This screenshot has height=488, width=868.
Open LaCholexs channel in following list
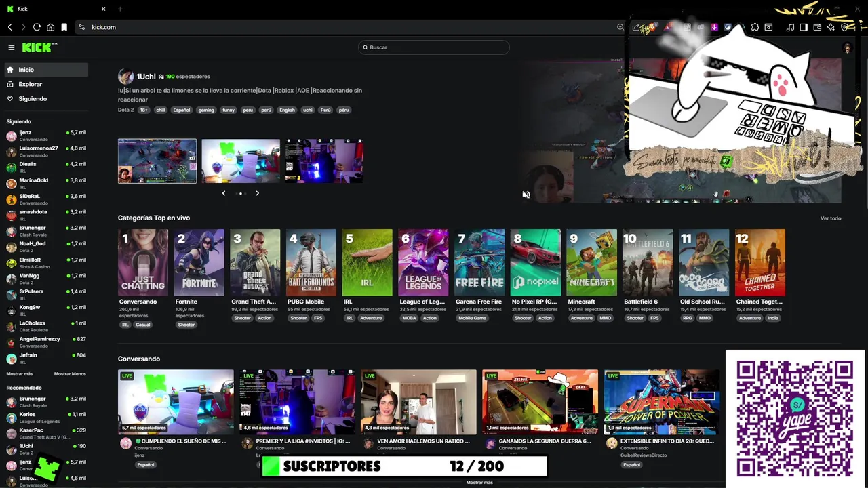point(45,327)
